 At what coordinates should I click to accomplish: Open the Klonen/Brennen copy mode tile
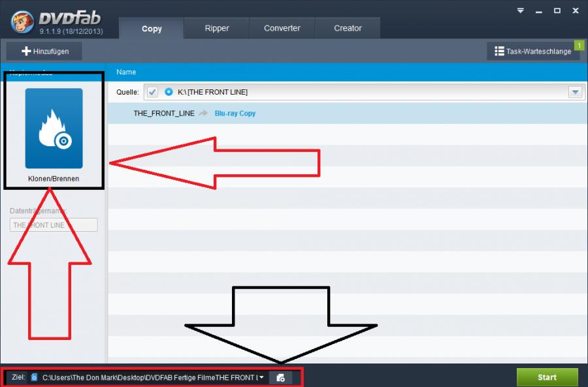[x=54, y=128]
